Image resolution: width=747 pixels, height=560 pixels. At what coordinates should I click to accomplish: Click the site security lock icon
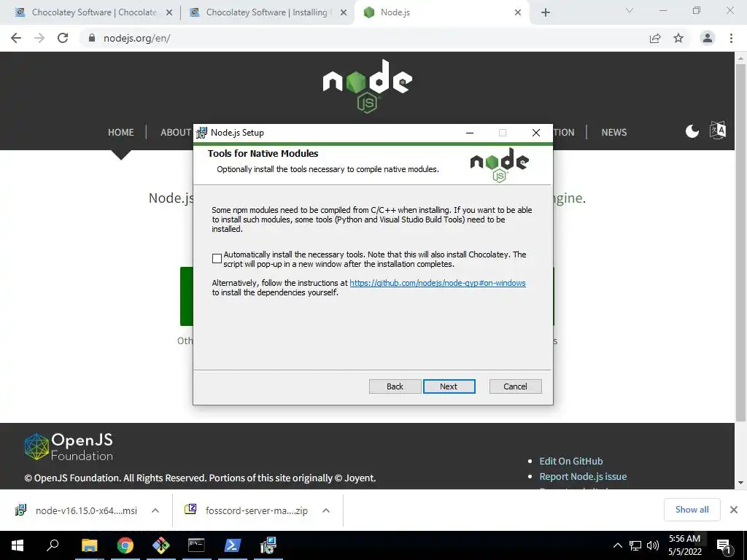pyautogui.click(x=92, y=38)
